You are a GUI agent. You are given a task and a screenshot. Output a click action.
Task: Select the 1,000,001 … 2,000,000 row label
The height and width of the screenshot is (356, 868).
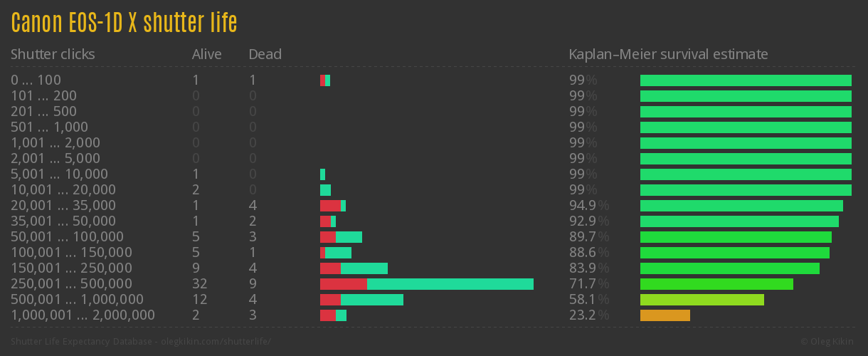click(x=83, y=315)
